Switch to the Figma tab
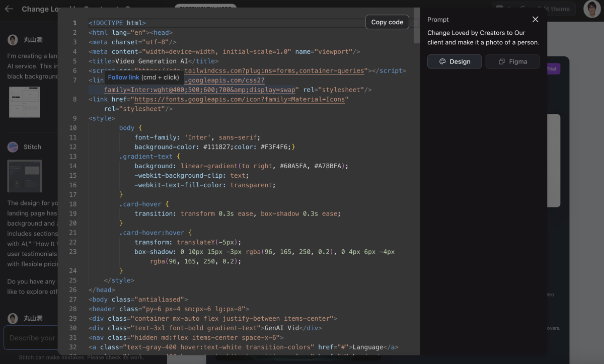This screenshot has height=364, width=604. pos(512,61)
